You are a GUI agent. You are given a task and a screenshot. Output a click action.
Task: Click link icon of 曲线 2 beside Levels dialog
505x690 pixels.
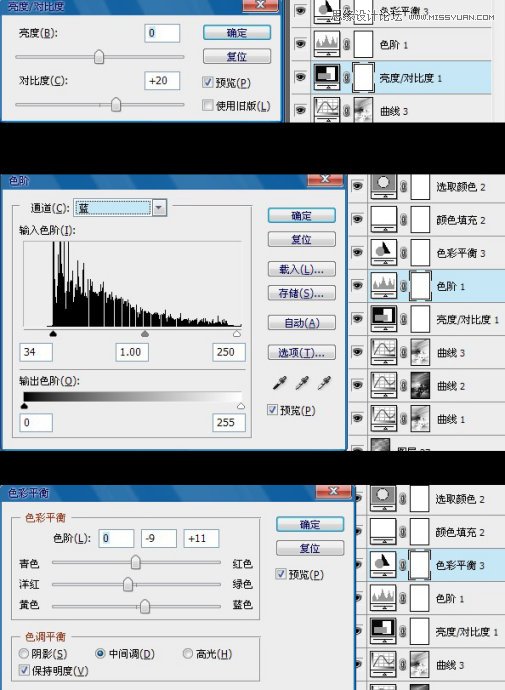(403, 385)
